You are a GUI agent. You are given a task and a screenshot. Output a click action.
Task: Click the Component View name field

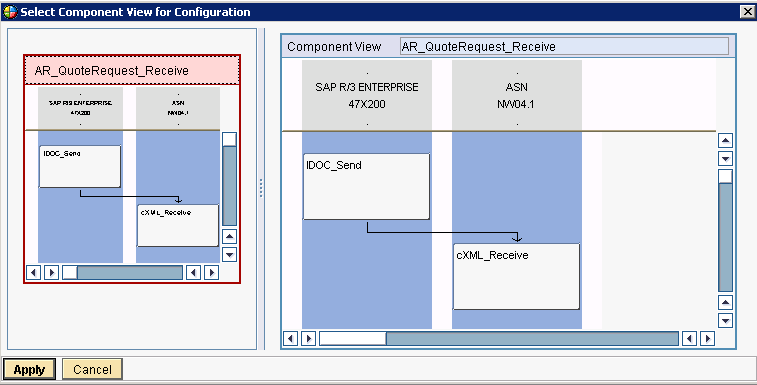[x=564, y=46]
